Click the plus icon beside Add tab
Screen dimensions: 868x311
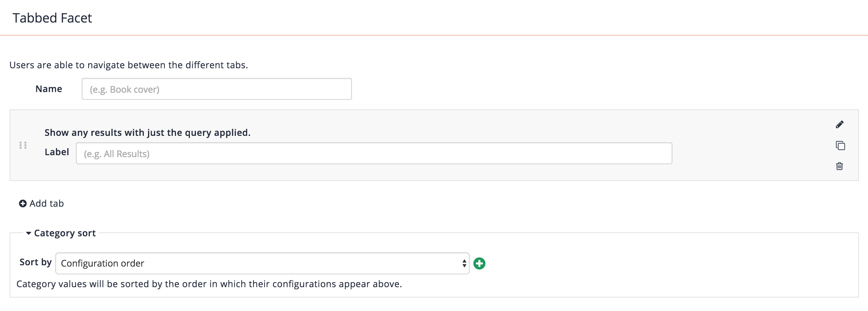click(x=22, y=204)
